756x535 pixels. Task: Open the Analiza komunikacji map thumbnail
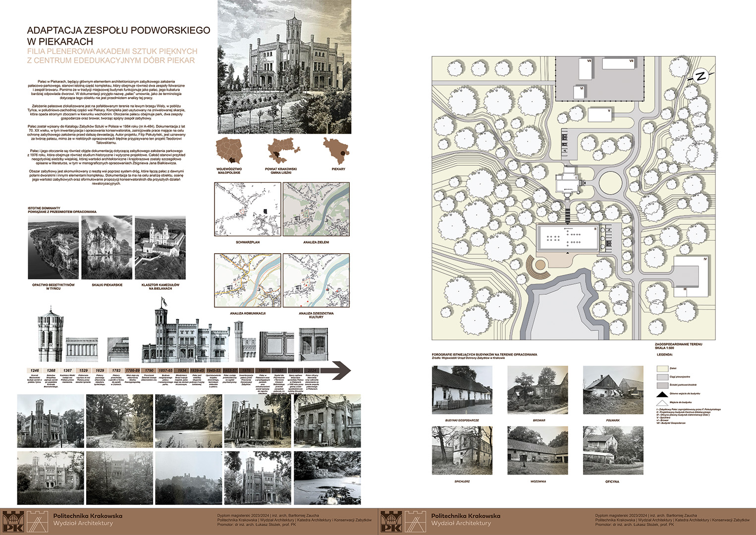(247, 280)
